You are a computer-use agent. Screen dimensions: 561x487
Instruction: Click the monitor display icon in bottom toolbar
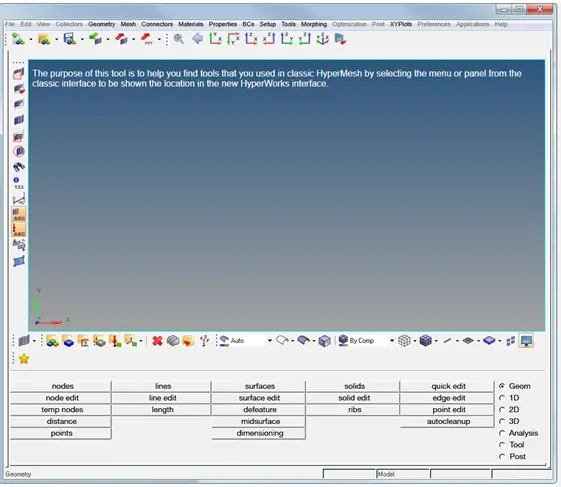click(526, 341)
